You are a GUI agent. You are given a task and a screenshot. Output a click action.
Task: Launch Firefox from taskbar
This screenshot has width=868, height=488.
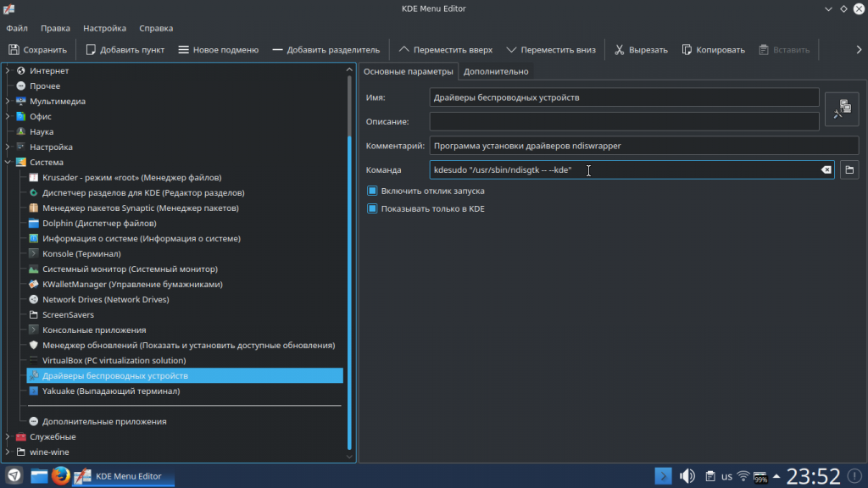tap(60, 476)
